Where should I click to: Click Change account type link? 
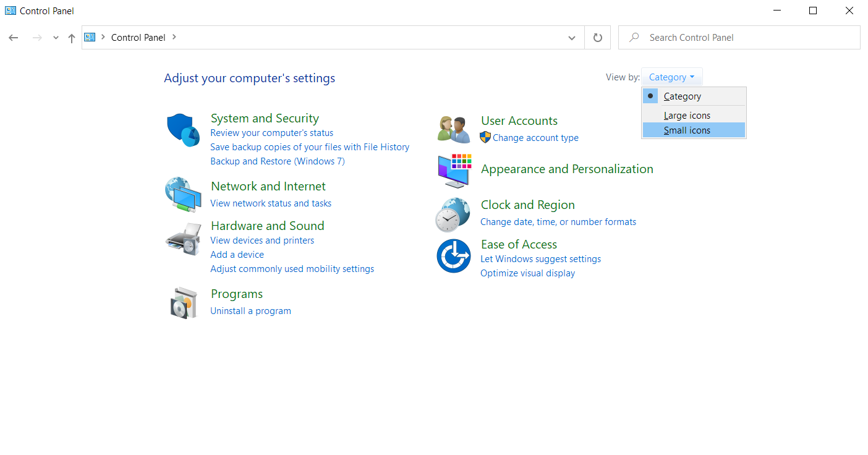(535, 138)
